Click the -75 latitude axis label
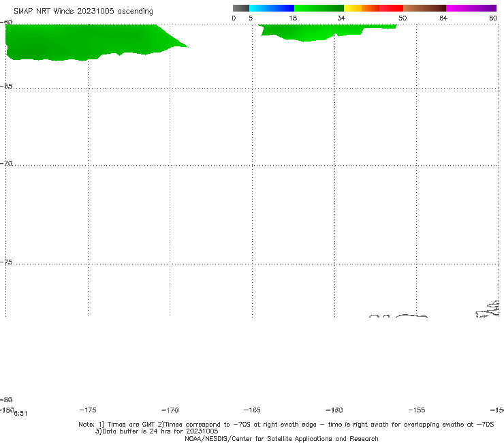 6,262
